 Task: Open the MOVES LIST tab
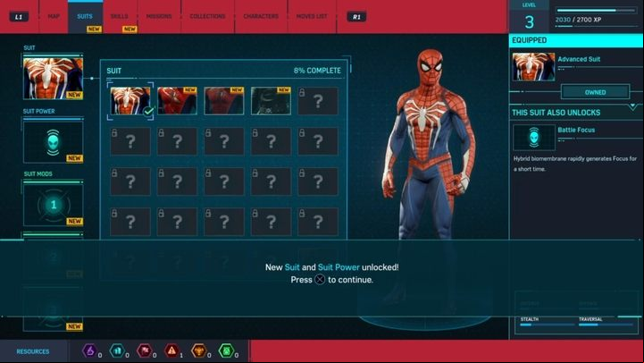pos(312,16)
